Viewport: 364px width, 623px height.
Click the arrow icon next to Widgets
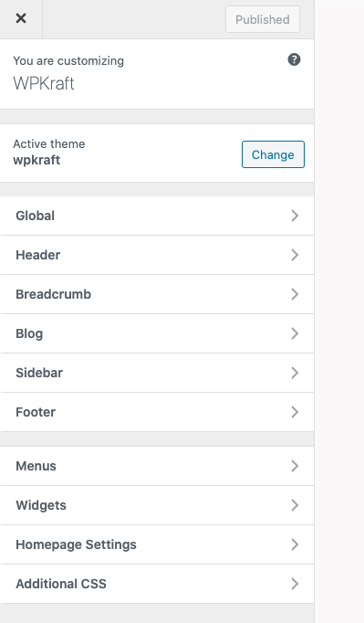(295, 505)
